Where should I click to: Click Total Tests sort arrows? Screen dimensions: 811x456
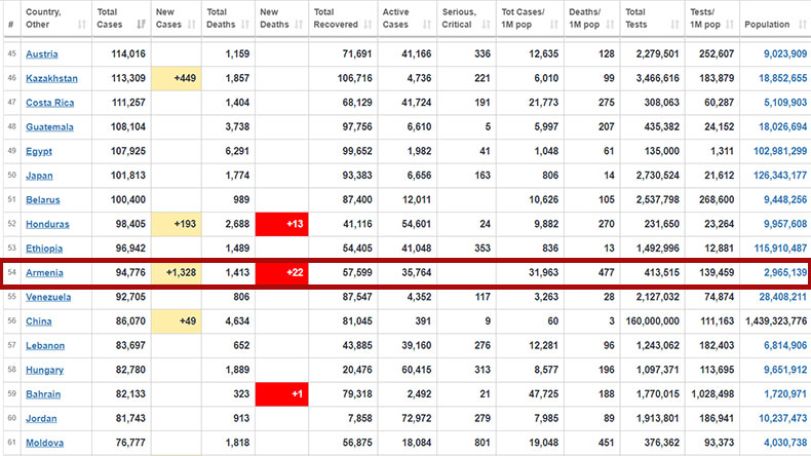[x=674, y=24]
